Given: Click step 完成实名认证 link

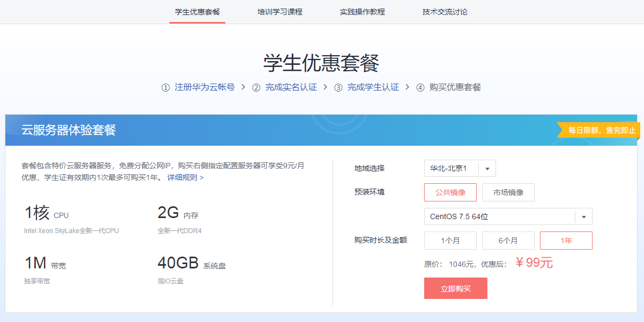Looking at the screenshot, I should [x=291, y=87].
